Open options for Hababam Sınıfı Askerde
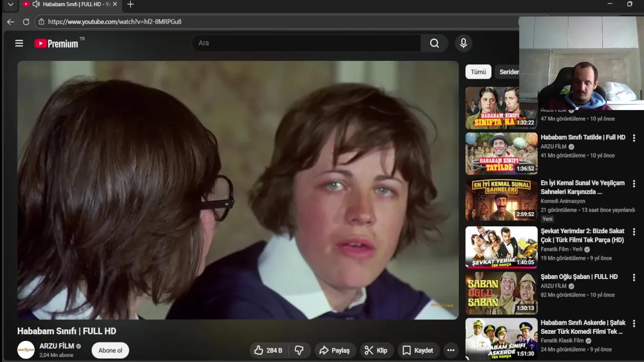Viewport: 644px width, 362px height. tap(634, 323)
